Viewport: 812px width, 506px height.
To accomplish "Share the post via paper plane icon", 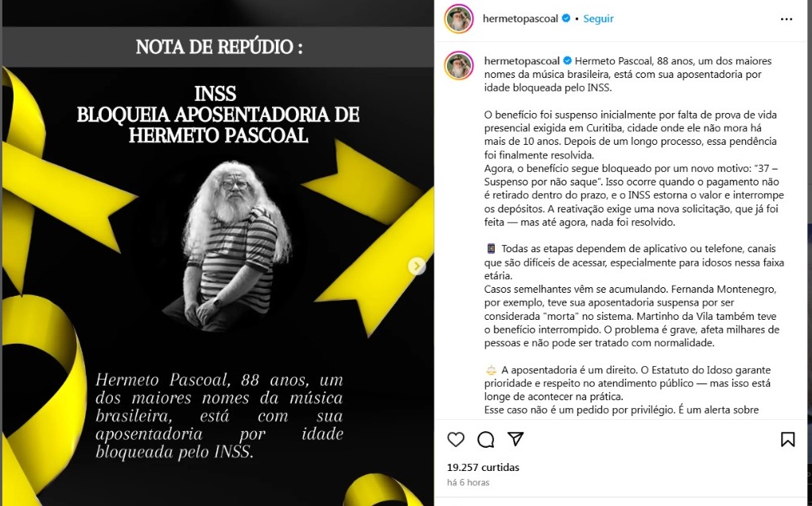I will (x=515, y=438).
